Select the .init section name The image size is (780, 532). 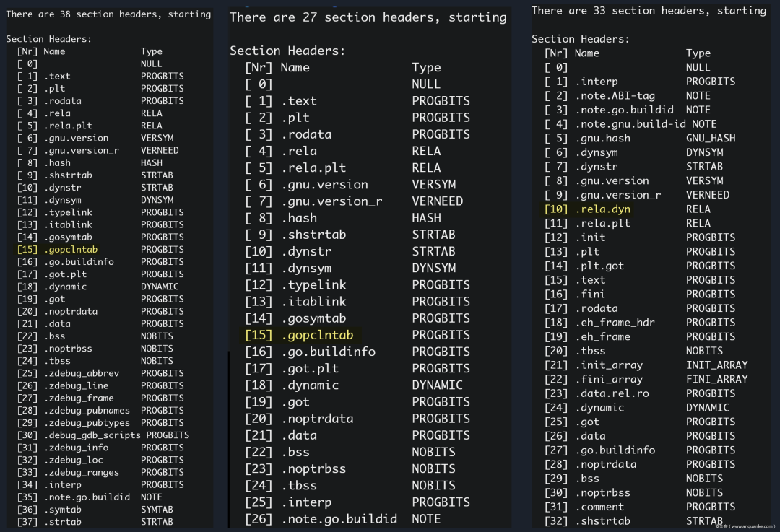tap(591, 237)
